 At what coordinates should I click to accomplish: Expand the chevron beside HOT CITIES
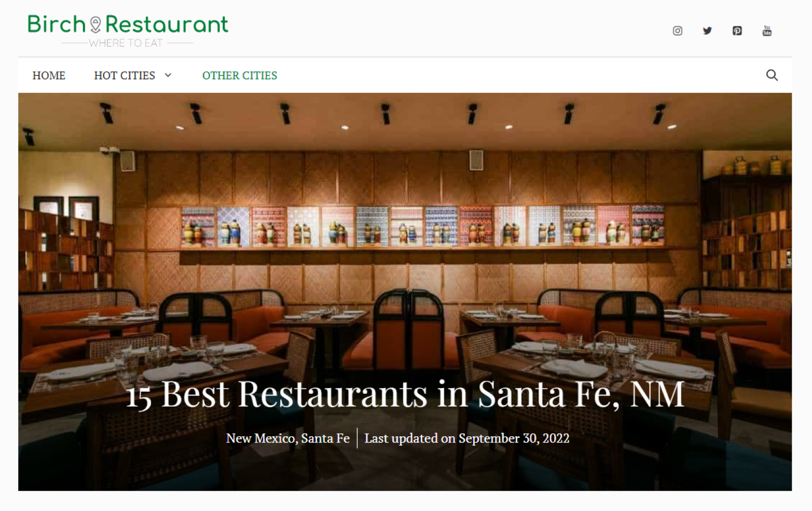[x=168, y=75]
